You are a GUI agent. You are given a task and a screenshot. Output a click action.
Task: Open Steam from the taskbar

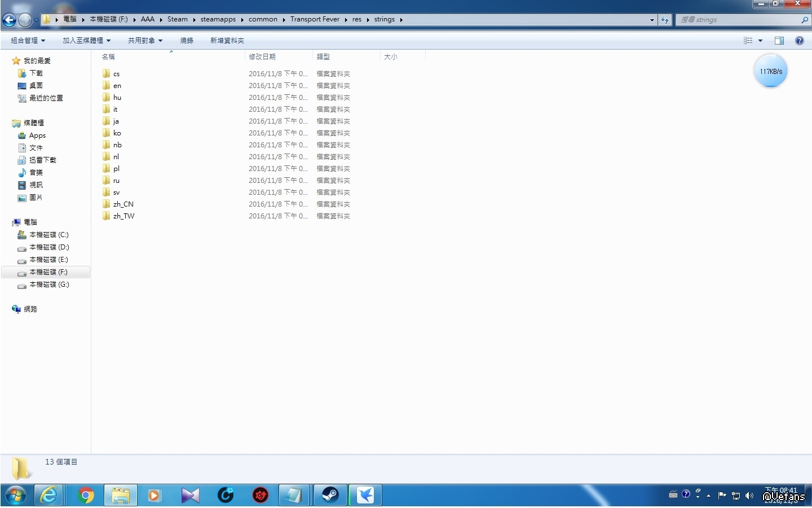tap(330, 496)
